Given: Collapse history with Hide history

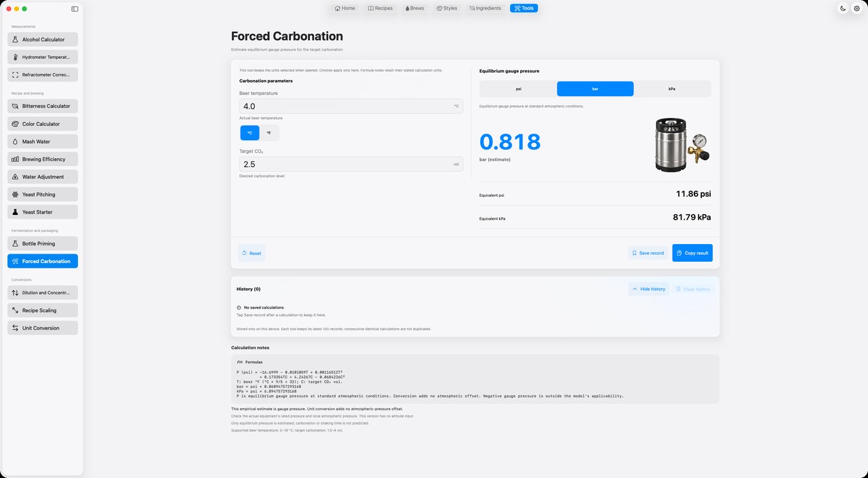Looking at the screenshot, I should coord(649,289).
